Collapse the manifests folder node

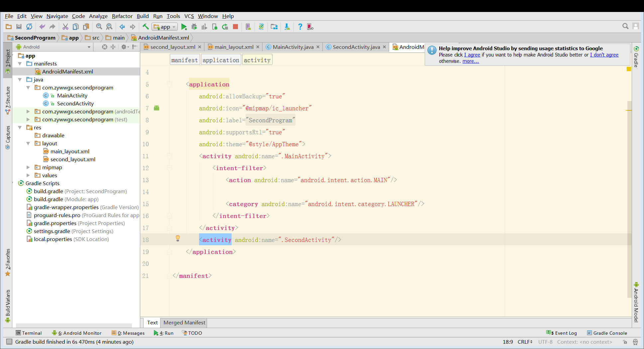[x=20, y=64]
